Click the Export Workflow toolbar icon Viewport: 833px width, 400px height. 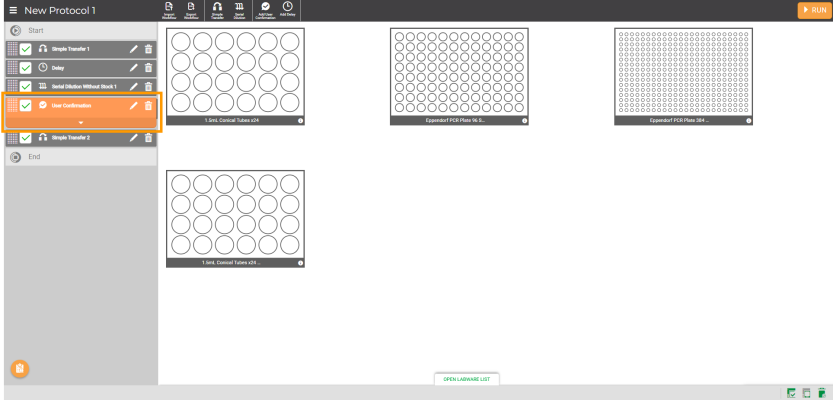[192, 10]
